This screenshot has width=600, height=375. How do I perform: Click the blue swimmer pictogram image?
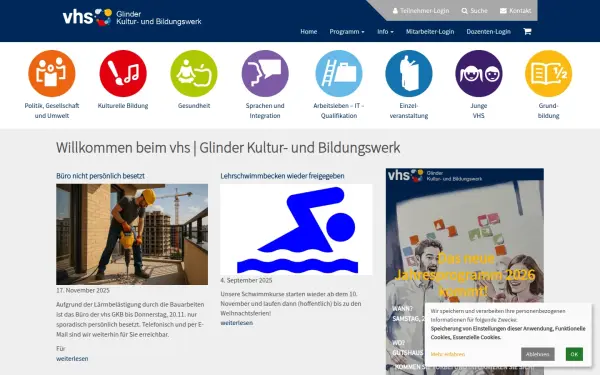[296, 229]
